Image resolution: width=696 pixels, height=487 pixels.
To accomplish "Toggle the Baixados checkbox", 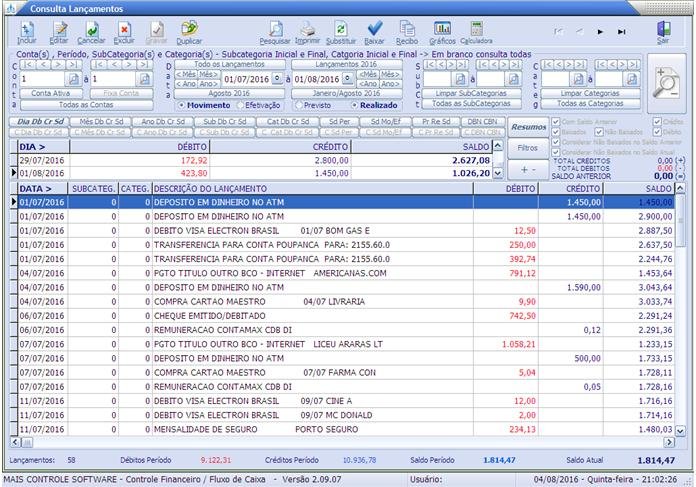I will point(556,132).
